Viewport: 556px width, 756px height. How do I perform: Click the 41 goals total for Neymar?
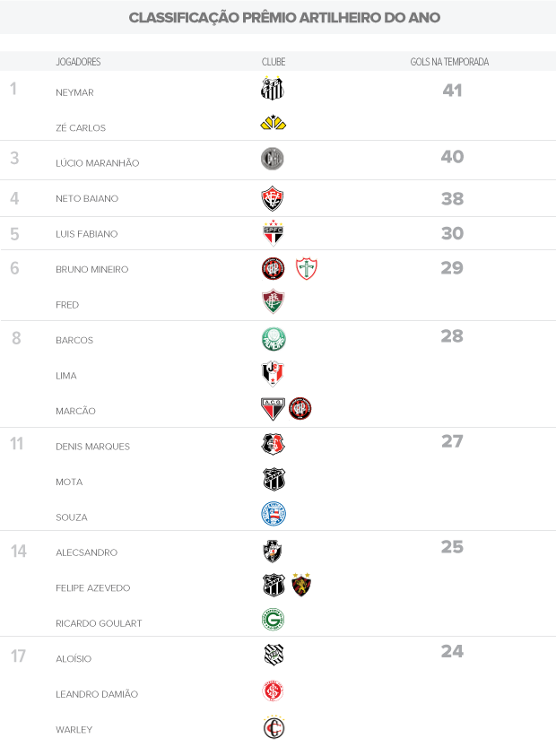point(452,91)
